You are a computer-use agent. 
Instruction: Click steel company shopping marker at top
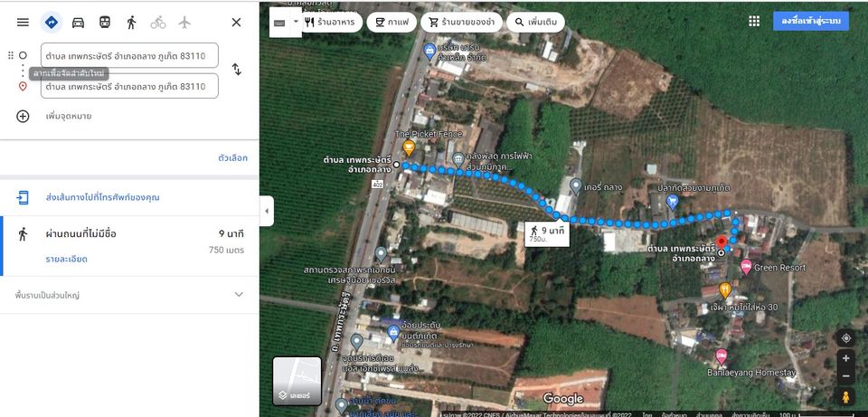tap(429, 52)
